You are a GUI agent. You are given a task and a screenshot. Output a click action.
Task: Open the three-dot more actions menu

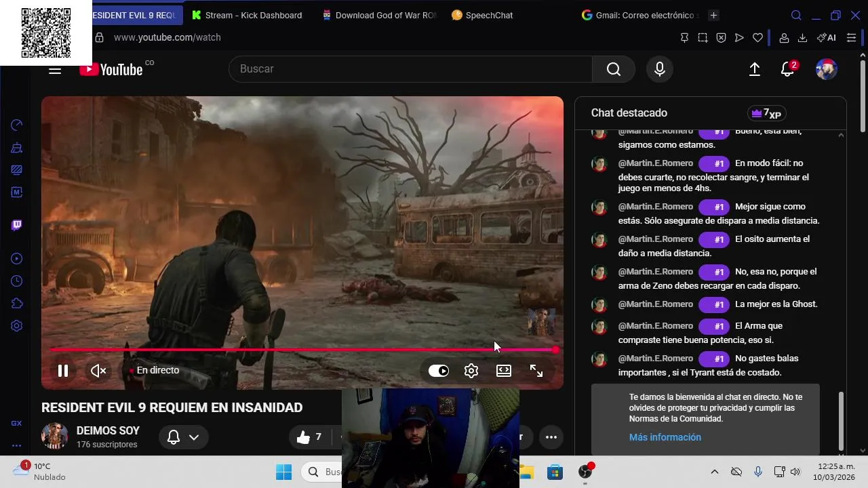[551, 437]
